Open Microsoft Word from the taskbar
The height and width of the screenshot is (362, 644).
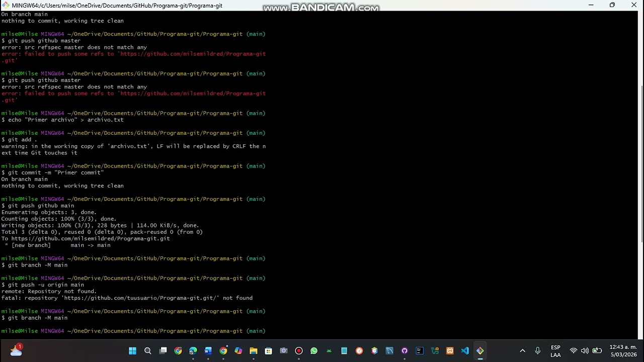[x=208, y=351]
